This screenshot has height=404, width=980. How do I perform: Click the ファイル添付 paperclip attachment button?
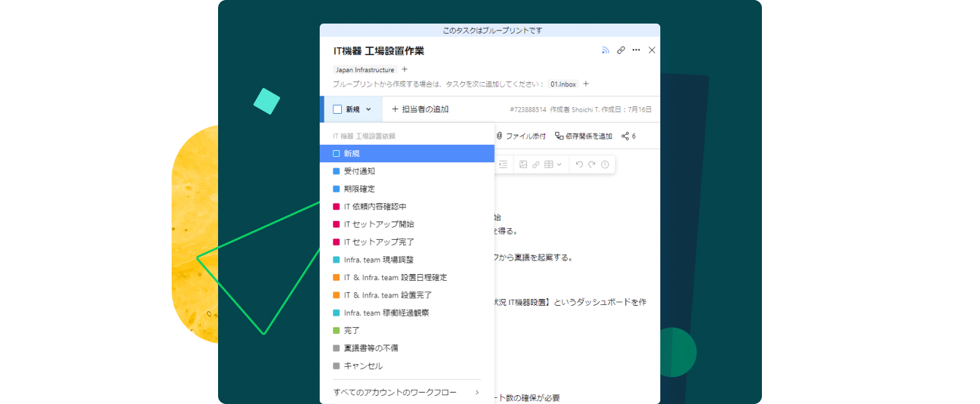click(x=521, y=136)
